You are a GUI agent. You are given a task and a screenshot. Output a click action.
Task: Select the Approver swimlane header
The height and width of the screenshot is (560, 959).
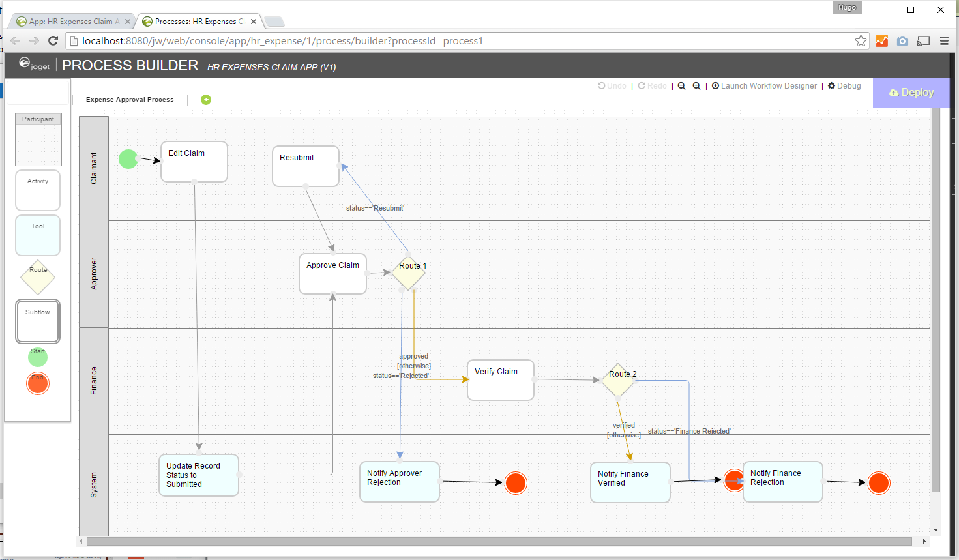[x=94, y=274]
